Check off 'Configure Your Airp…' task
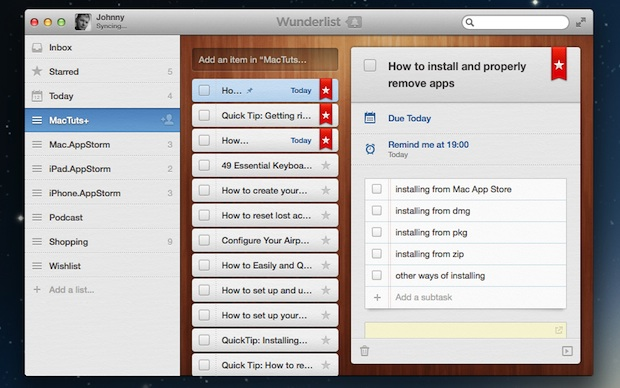The width and height of the screenshot is (620, 388). click(204, 240)
